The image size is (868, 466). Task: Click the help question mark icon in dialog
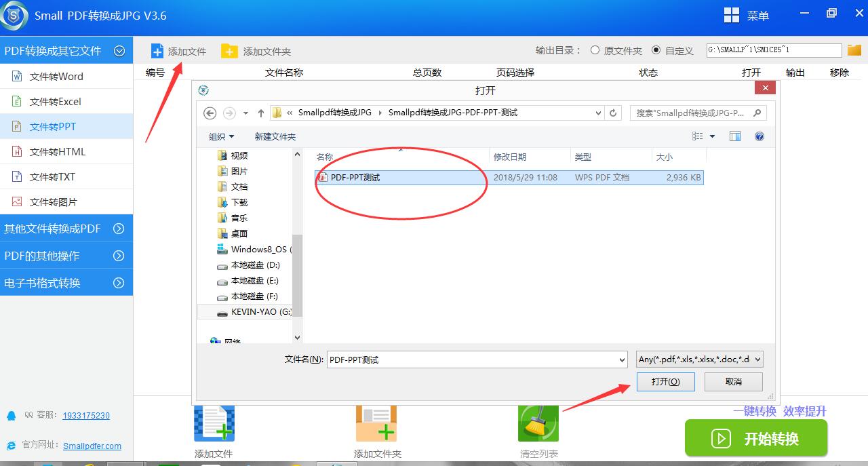[x=759, y=136]
